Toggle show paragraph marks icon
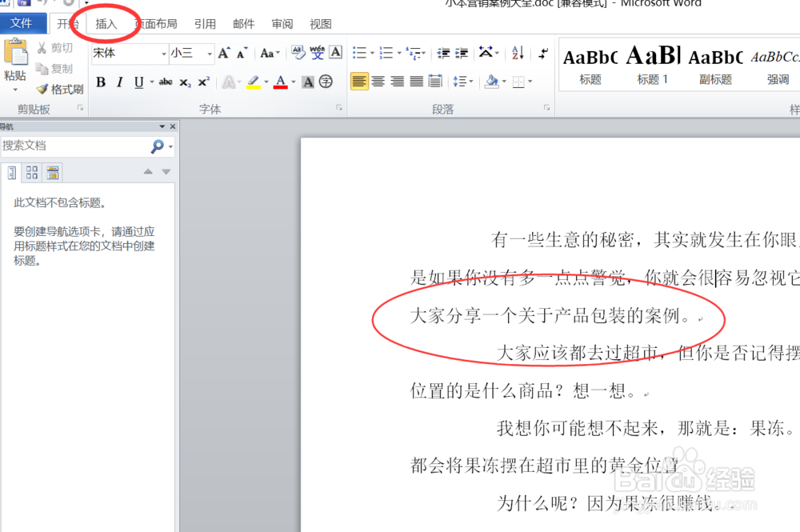Image resolution: width=800 pixels, height=532 pixels. (x=544, y=53)
